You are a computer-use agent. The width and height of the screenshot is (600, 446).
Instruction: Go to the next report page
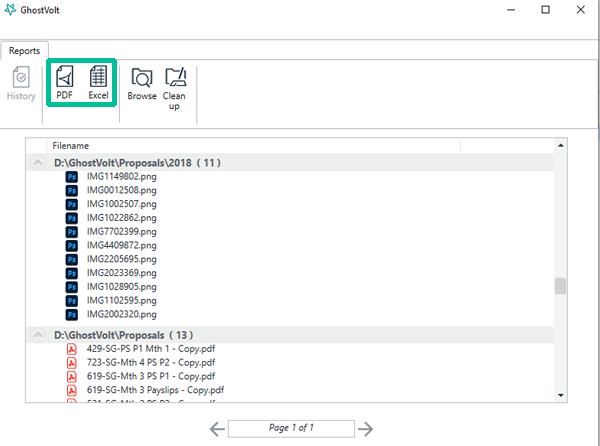pyautogui.click(x=365, y=429)
